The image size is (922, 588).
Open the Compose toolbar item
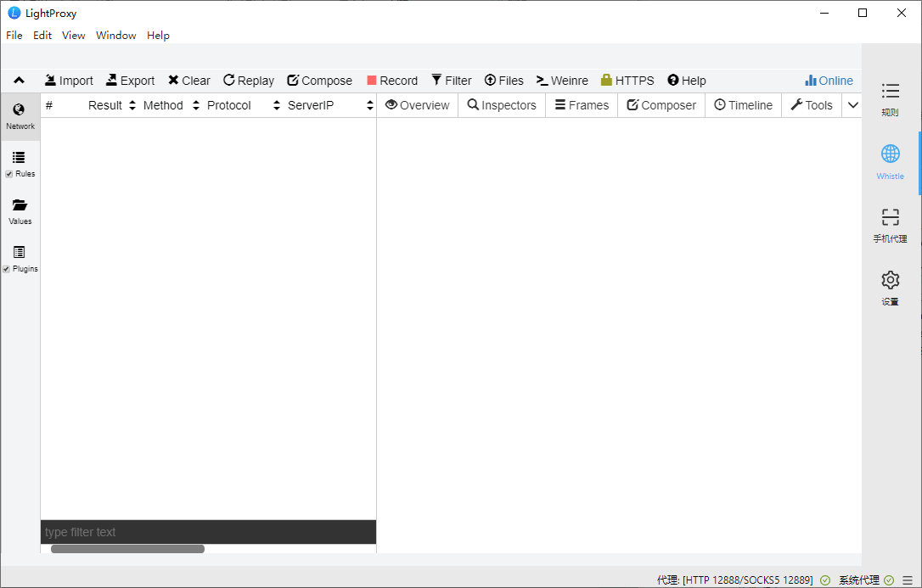click(319, 81)
